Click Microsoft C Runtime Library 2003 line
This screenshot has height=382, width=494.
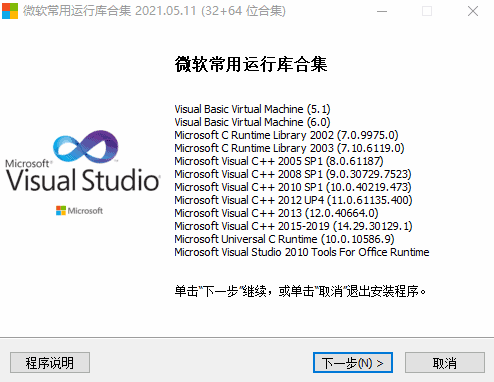[289, 148]
